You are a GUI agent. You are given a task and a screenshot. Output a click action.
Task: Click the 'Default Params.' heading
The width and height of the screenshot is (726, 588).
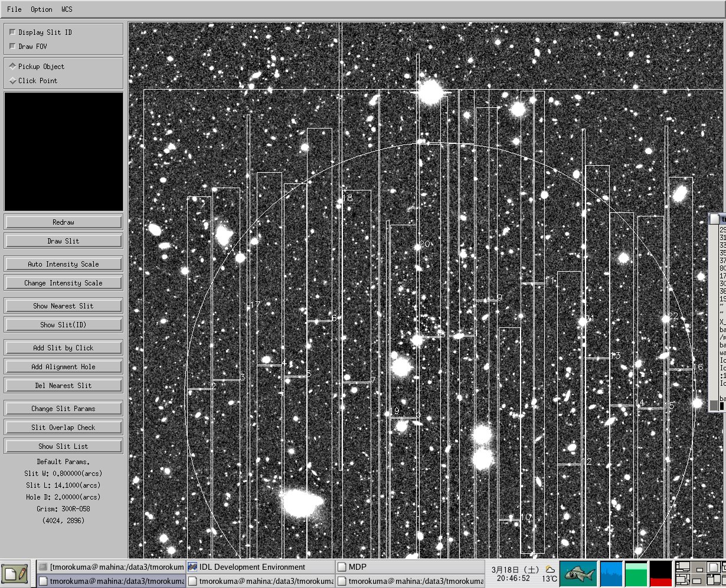pyautogui.click(x=63, y=462)
